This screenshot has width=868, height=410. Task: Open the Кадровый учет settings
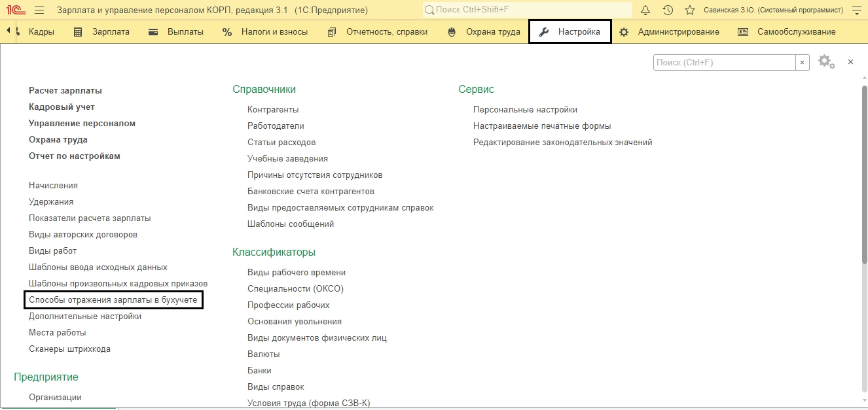(62, 107)
